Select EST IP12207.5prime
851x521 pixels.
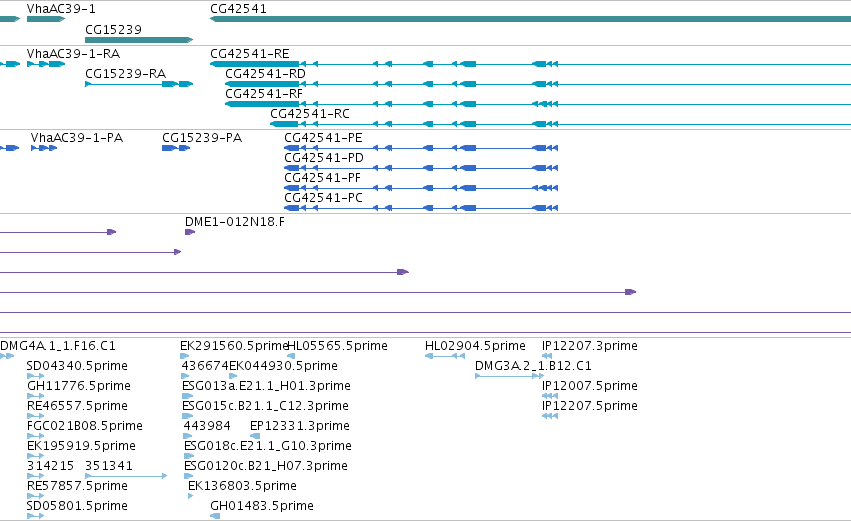tap(589, 406)
